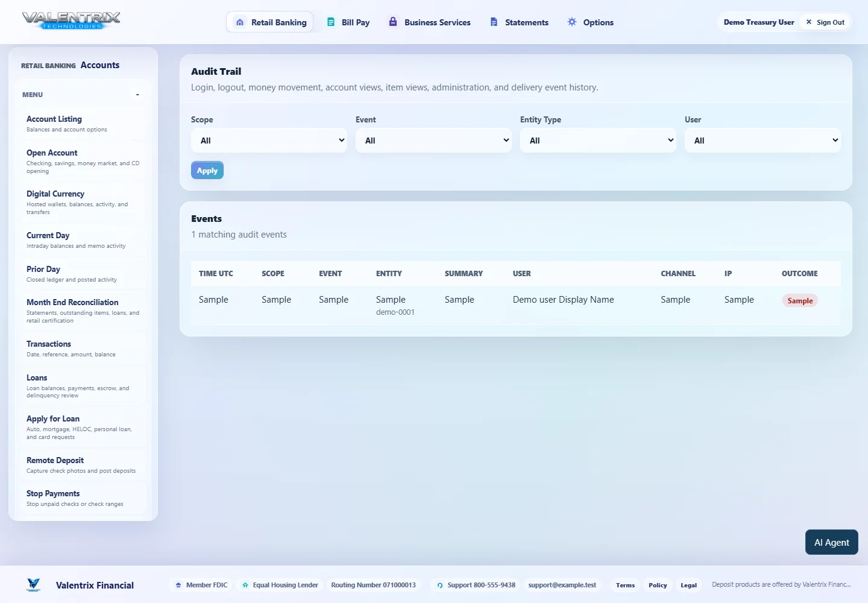Click the Options gear icon
Screen dimensions: 868x603
coord(572,22)
